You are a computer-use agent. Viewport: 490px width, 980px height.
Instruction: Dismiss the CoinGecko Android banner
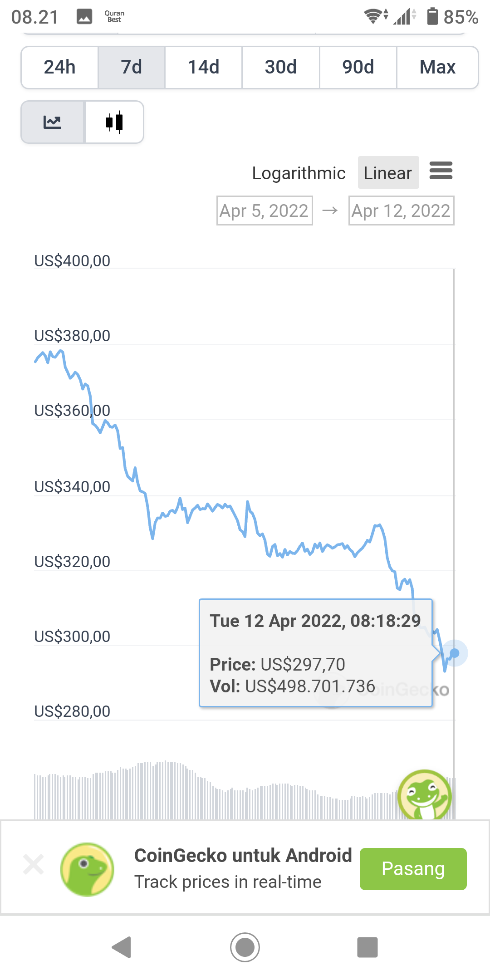pyautogui.click(x=34, y=864)
